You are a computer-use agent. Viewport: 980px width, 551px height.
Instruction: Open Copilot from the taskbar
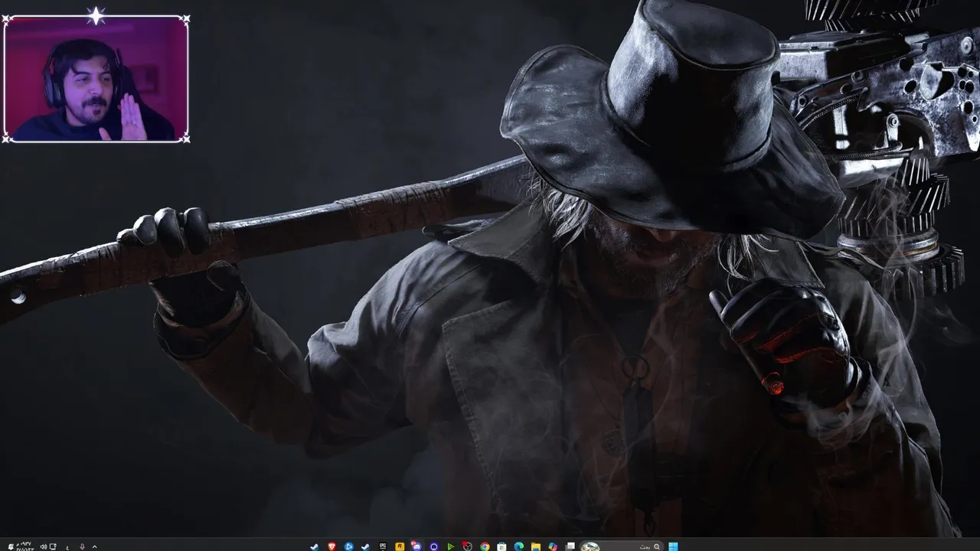click(x=553, y=546)
